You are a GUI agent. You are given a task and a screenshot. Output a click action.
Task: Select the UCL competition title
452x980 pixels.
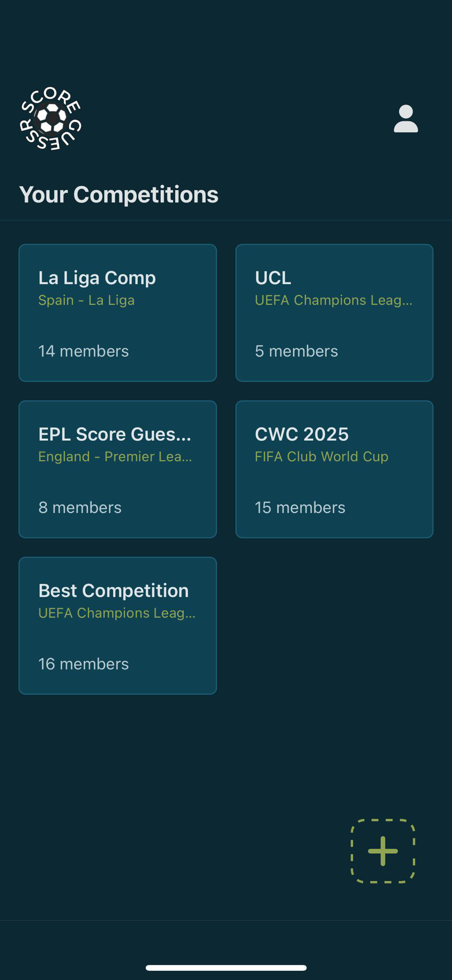pos(273,278)
